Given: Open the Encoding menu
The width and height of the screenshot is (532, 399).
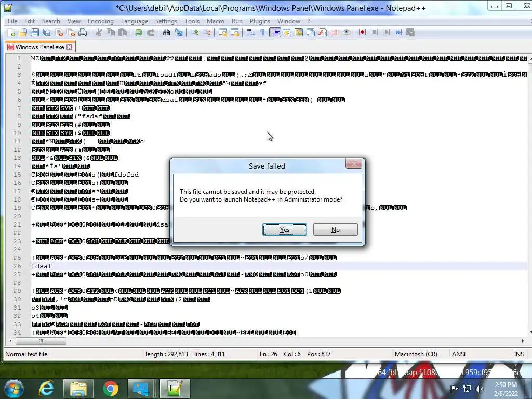Looking at the screenshot, I should [x=101, y=21].
